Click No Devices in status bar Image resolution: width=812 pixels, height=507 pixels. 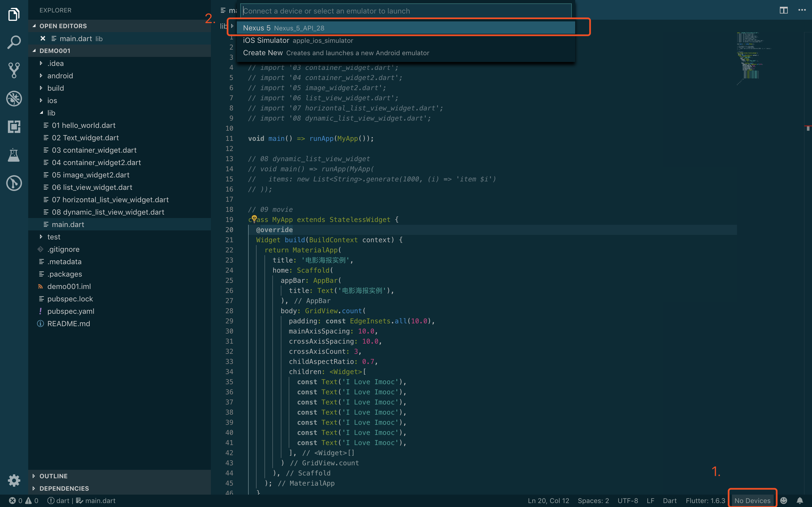752,501
